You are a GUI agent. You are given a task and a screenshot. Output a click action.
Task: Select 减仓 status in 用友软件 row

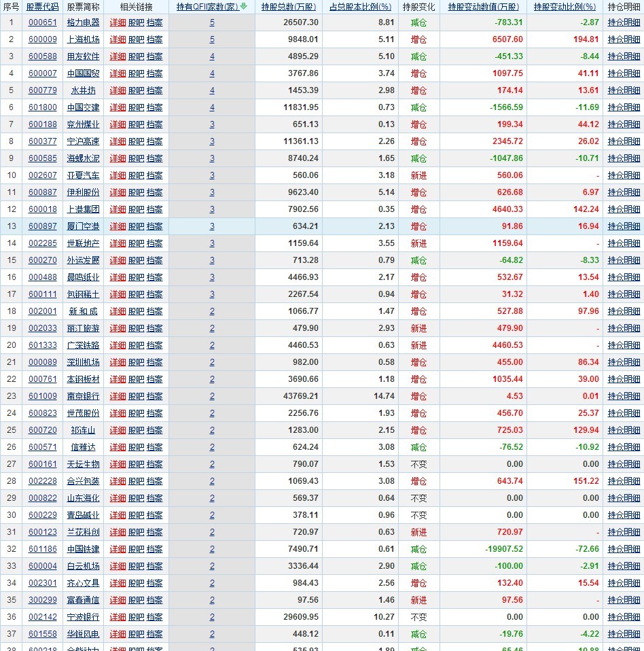tap(418, 56)
